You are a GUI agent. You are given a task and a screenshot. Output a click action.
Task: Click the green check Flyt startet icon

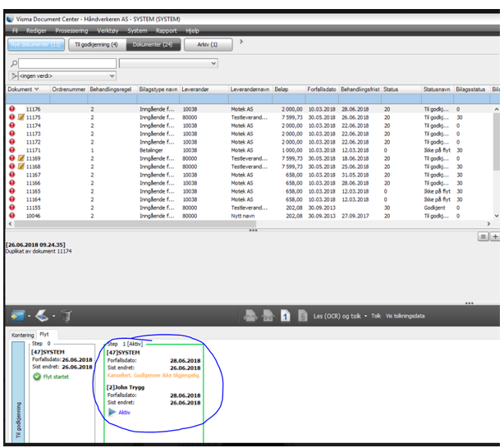coord(37,377)
